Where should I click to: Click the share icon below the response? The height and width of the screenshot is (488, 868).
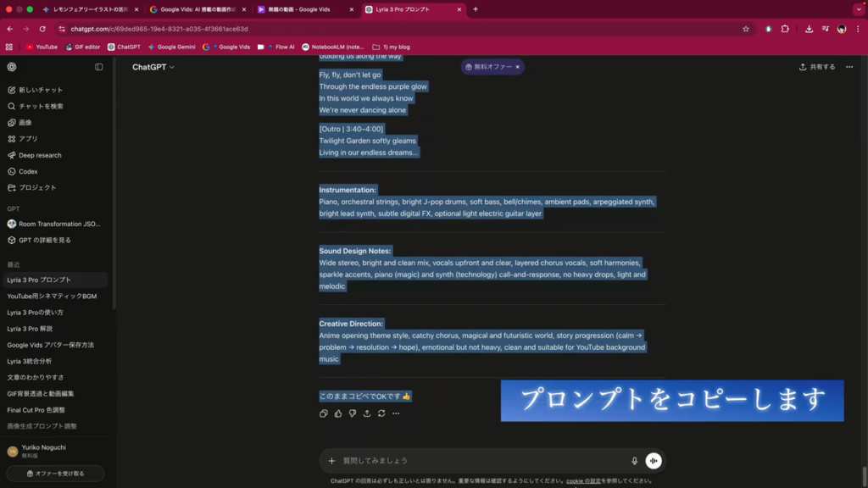pyautogui.click(x=367, y=413)
